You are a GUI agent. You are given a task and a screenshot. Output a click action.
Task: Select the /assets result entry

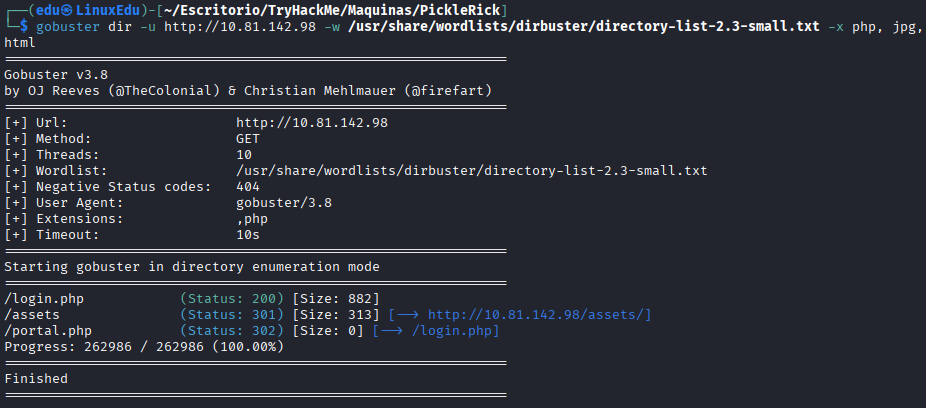tap(32, 315)
